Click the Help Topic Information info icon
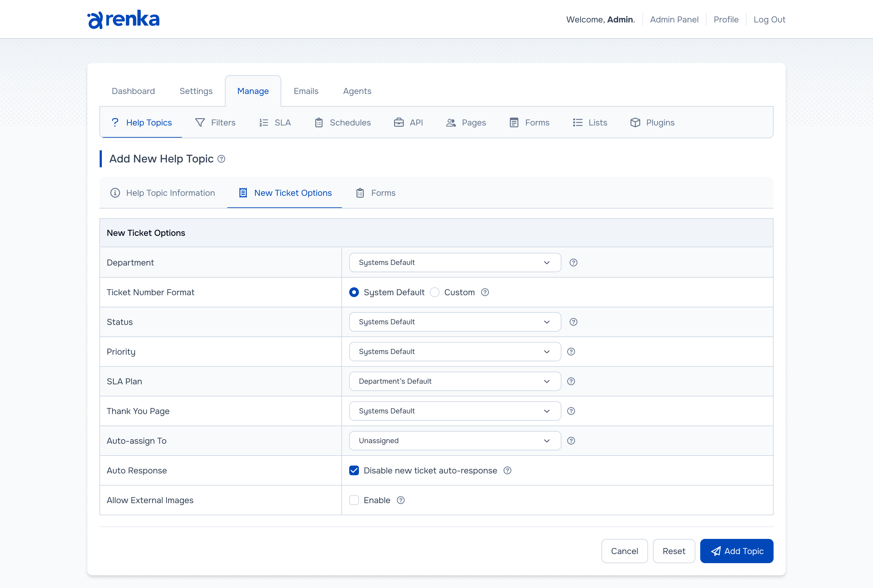The image size is (873, 588). (x=115, y=193)
